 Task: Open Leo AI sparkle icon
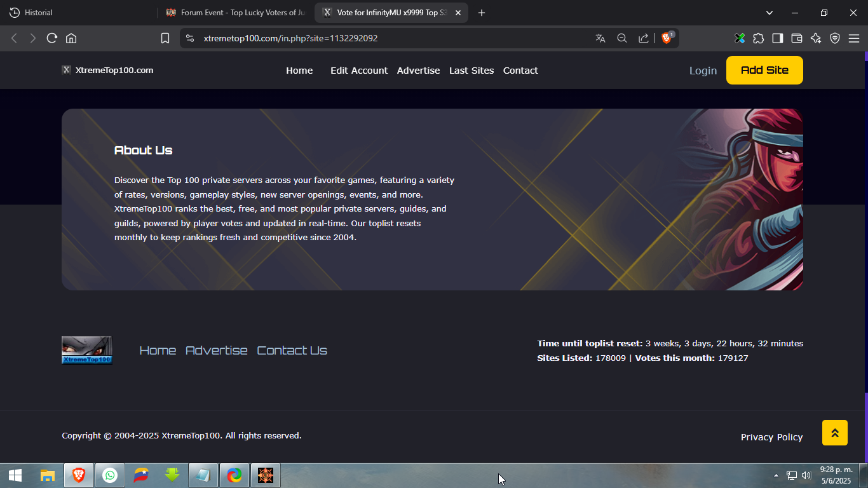pos(816,38)
